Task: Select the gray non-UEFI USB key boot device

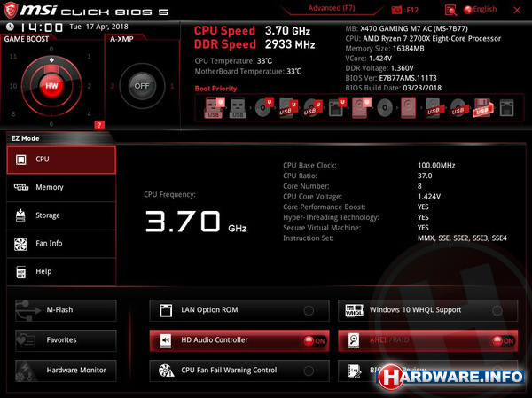Action: click(238, 108)
